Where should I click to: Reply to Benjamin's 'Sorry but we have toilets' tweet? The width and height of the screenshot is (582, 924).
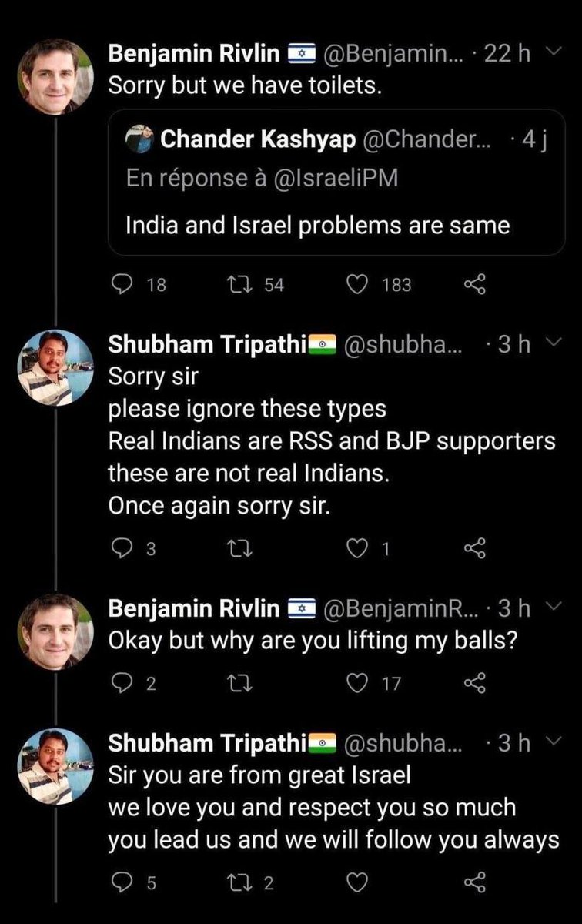[120, 285]
